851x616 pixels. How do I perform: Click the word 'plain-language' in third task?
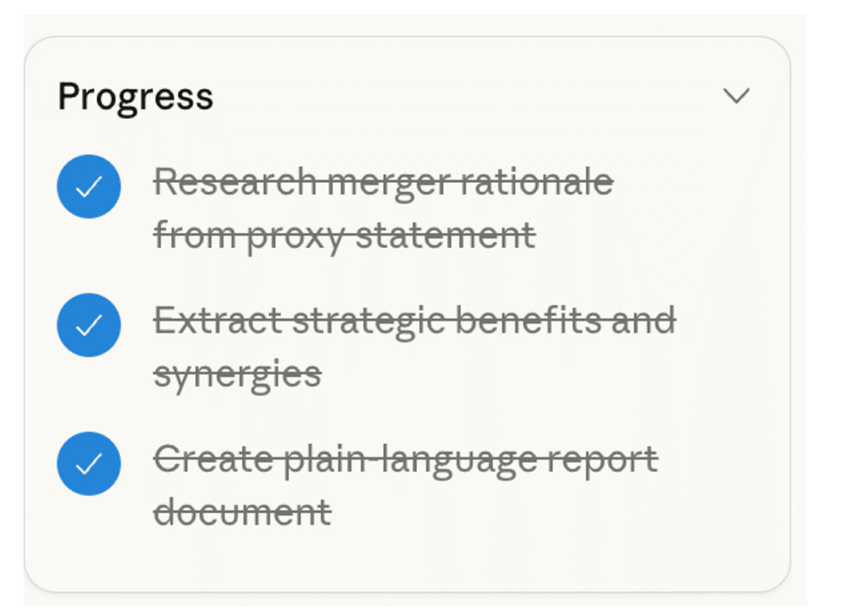point(396,460)
